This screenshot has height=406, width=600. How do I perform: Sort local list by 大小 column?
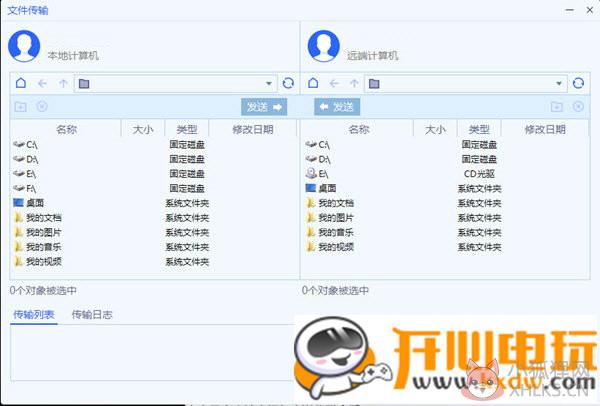(143, 129)
